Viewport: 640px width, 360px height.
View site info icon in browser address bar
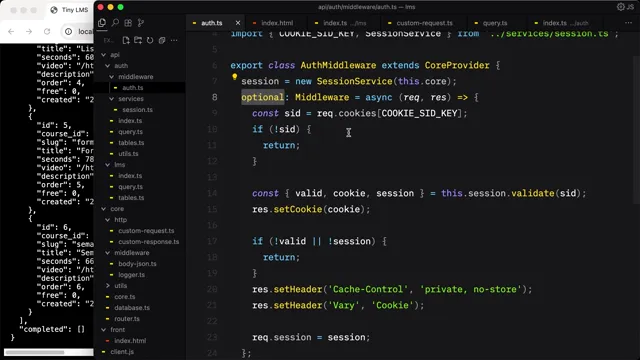pos(69,31)
